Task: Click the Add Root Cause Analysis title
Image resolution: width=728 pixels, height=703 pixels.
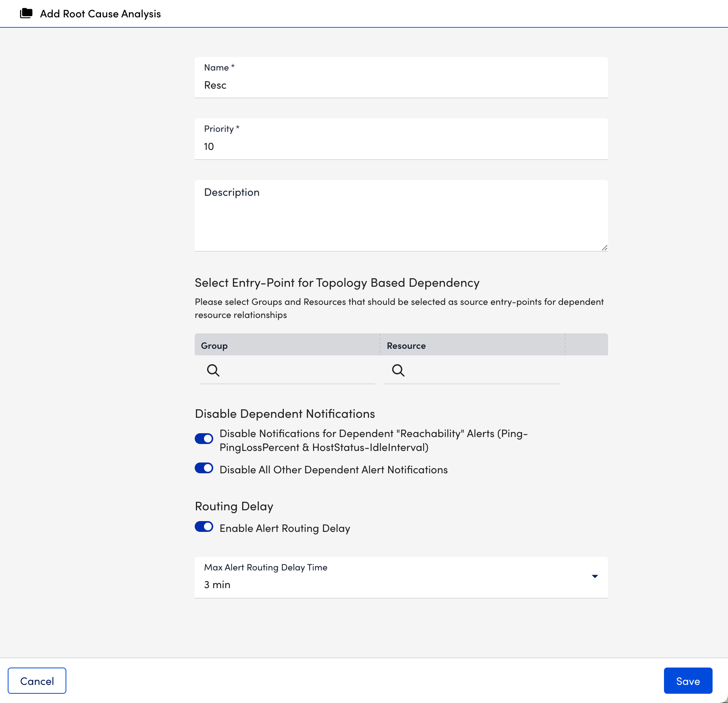Action: 100,13
